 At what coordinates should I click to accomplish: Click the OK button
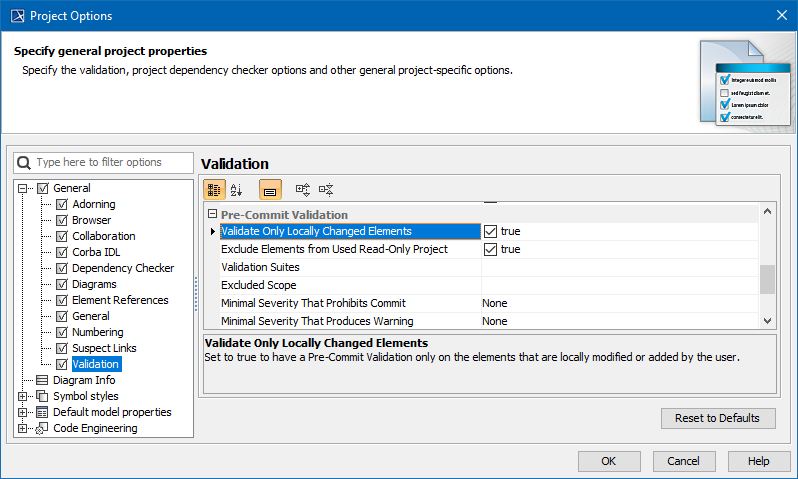[608, 461]
